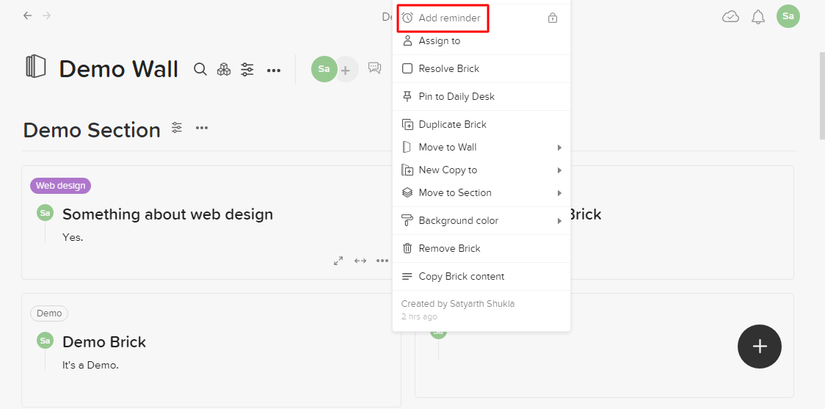This screenshot has height=409, width=825.
Task: Add a member with the plus avatar button
Action: point(346,69)
